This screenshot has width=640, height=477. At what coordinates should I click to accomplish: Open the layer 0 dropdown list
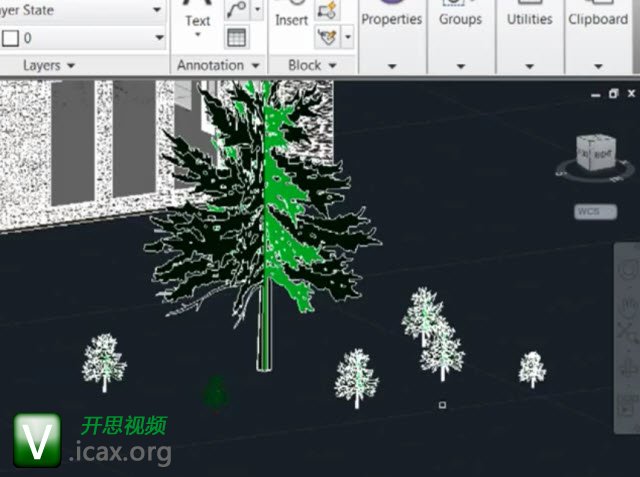pos(157,38)
